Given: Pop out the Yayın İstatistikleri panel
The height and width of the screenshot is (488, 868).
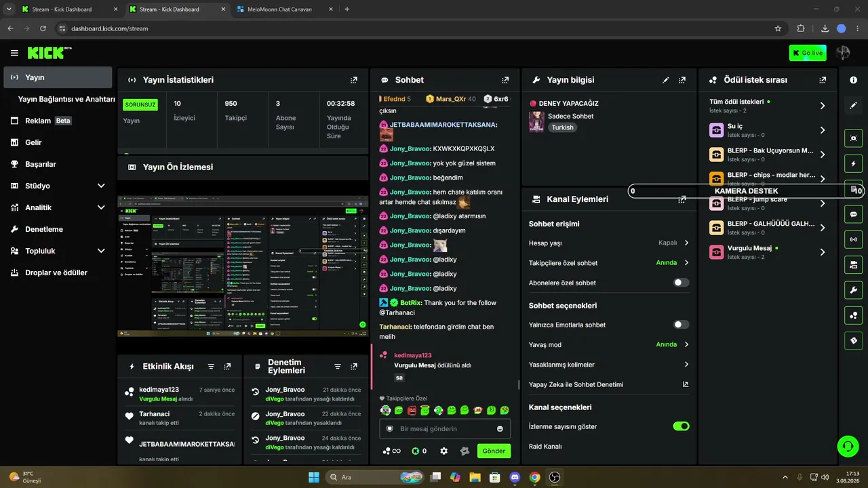Looking at the screenshot, I should point(353,80).
